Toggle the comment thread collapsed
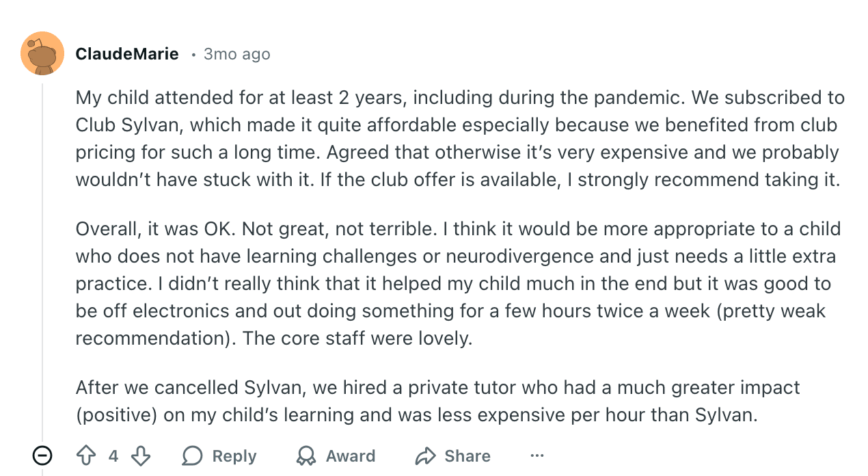Viewport: 868px width, 476px height. [x=42, y=455]
